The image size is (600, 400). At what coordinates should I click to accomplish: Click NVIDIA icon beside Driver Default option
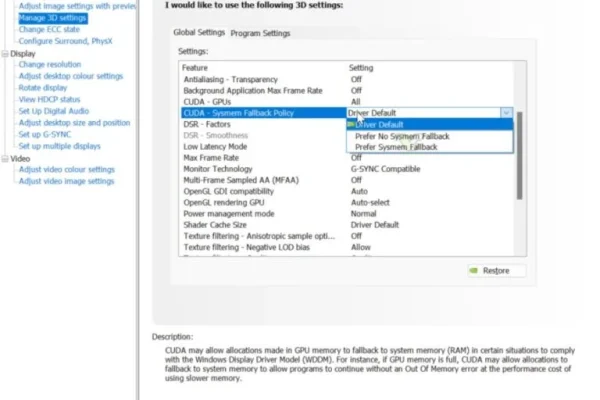[351, 124]
